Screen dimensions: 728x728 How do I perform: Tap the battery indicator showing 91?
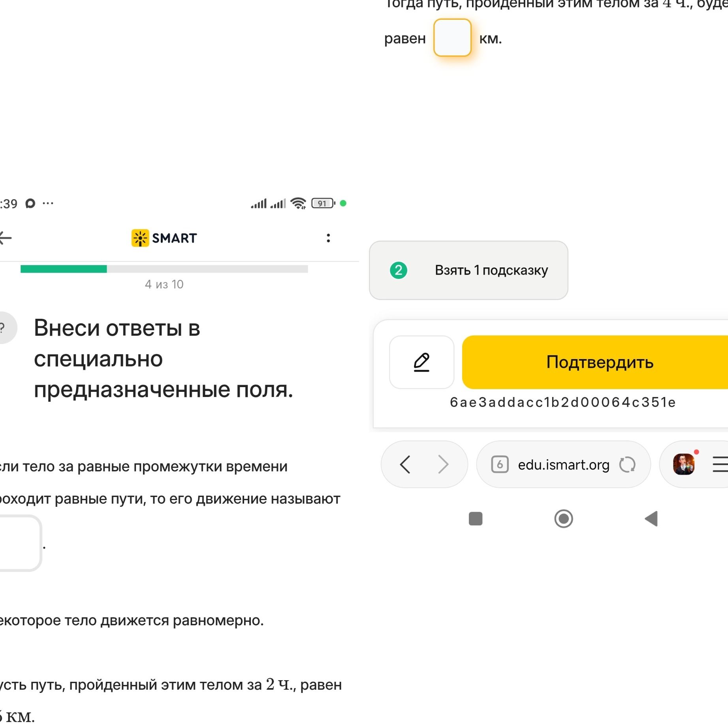tap(323, 203)
